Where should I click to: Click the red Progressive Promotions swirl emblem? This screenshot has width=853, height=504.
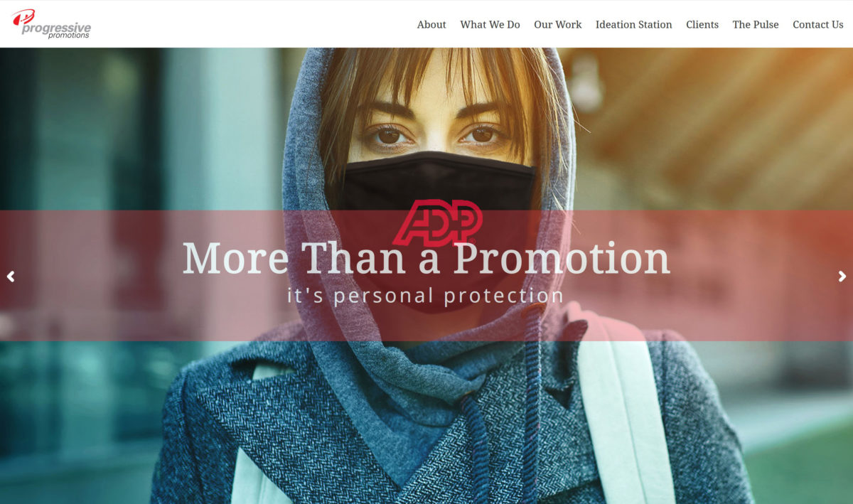tap(22, 17)
